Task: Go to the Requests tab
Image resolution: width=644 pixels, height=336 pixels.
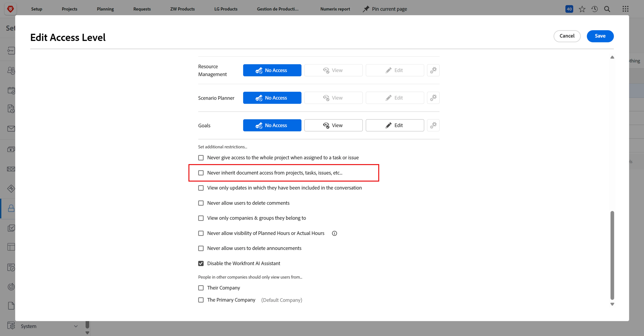Action: (142, 9)
